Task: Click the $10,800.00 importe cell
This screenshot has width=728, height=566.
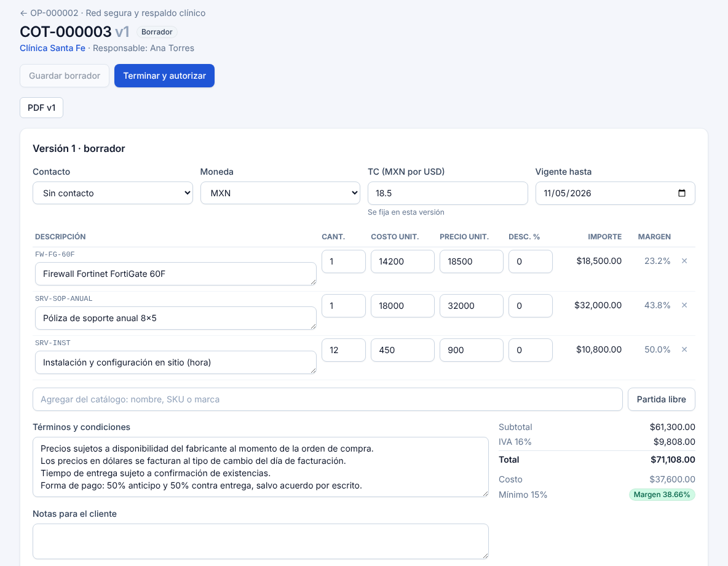Action: [x=598, y=349]
